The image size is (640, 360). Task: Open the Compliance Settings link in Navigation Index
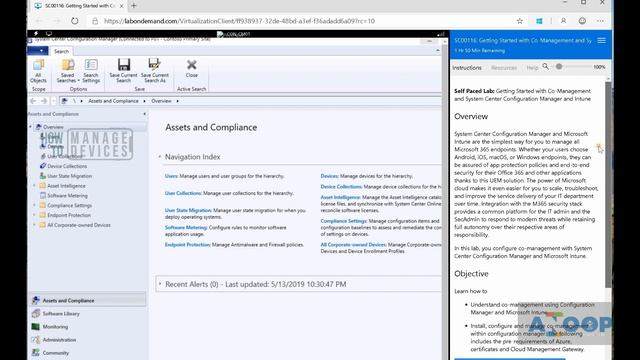(344, 221)
